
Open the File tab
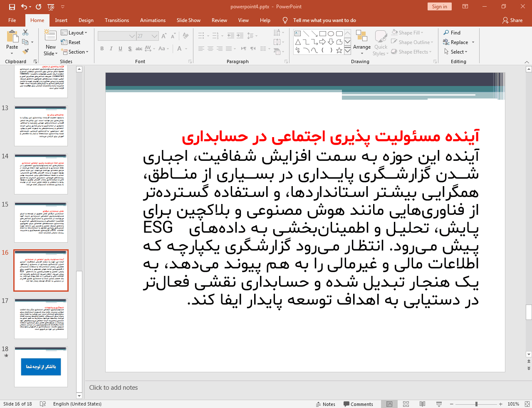12,20
